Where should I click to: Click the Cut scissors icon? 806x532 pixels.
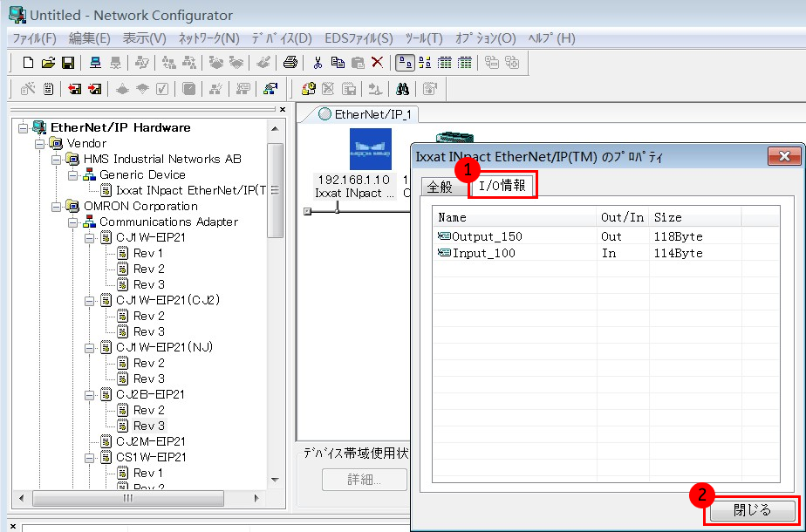tap(318, 62)
